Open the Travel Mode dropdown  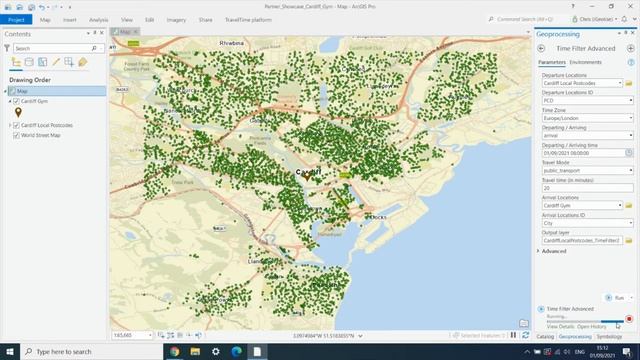coord(631,171)
